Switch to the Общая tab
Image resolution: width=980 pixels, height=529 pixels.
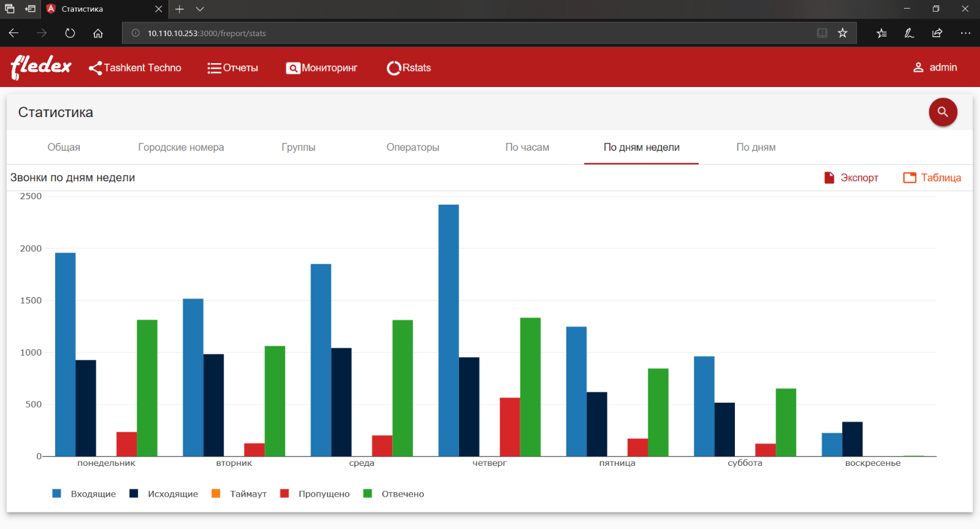pos(64,147)
